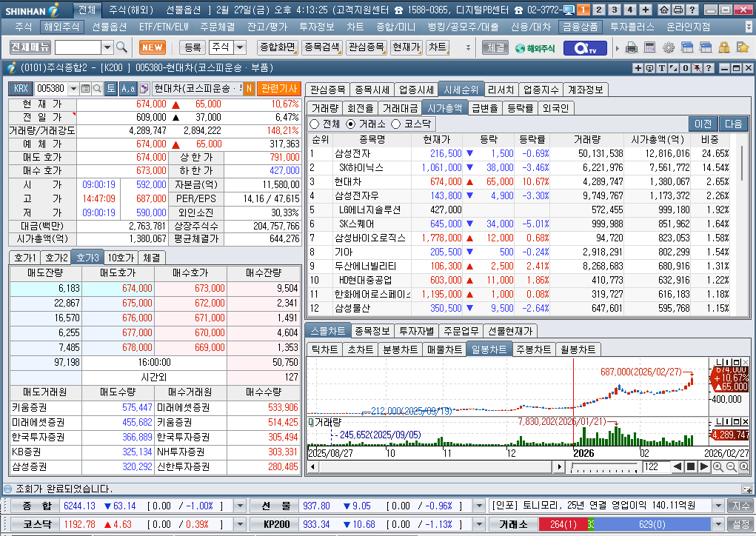Open the calculator icon in toolbar
756x536 pixels.
coord(649,47)
